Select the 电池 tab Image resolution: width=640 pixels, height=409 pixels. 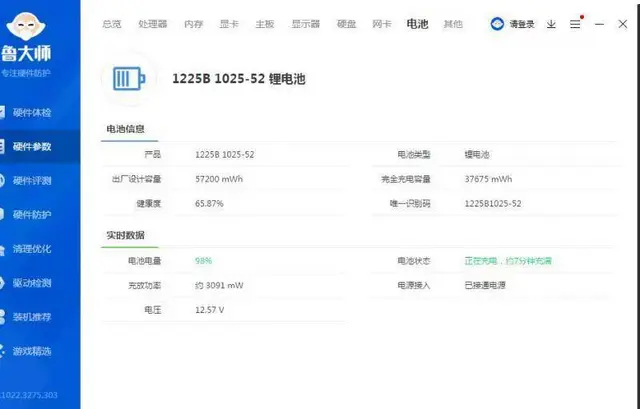click(417, 24)
